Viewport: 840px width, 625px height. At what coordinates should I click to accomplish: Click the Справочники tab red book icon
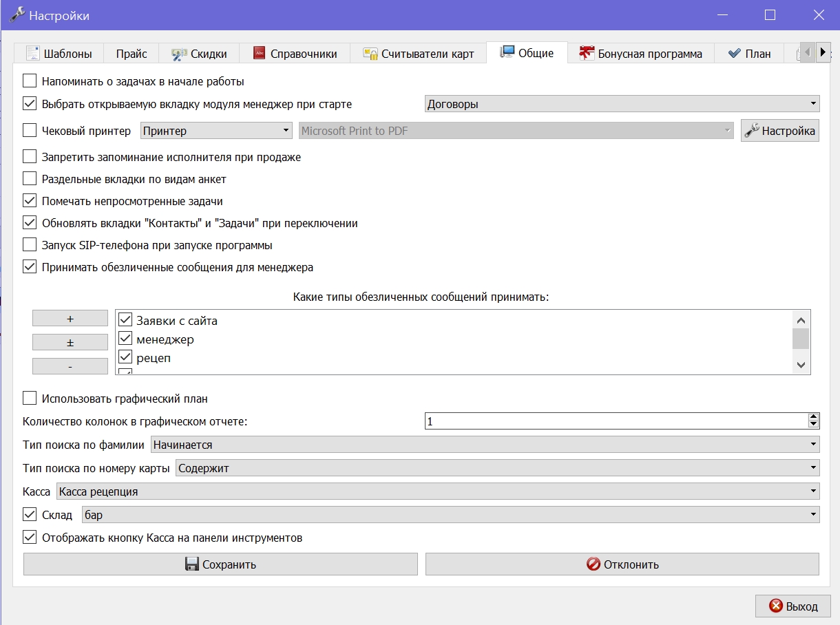point(260,53)
